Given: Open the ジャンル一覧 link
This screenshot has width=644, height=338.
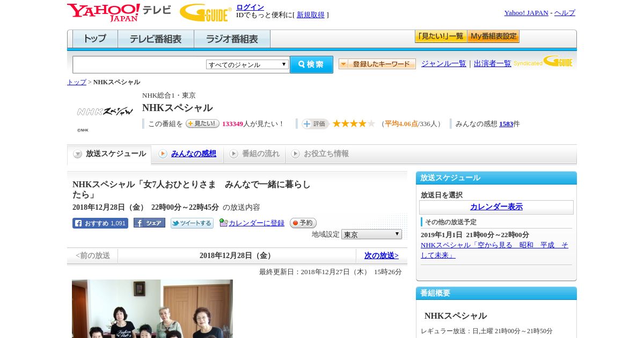Looking at the screenshot, I should click(444, 63).
